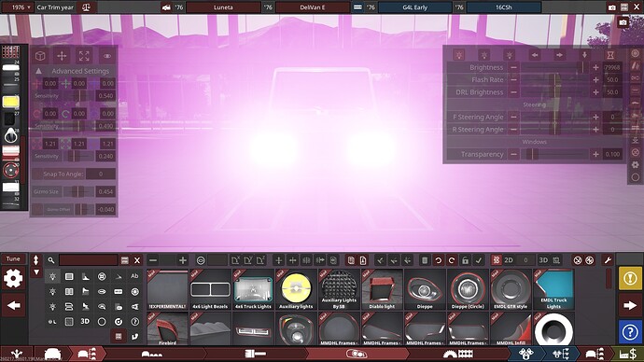The height and width of the screenshot is (362, 644).
Task: Increase R Steering Angle with plus button
Action: tap(595, 130)
